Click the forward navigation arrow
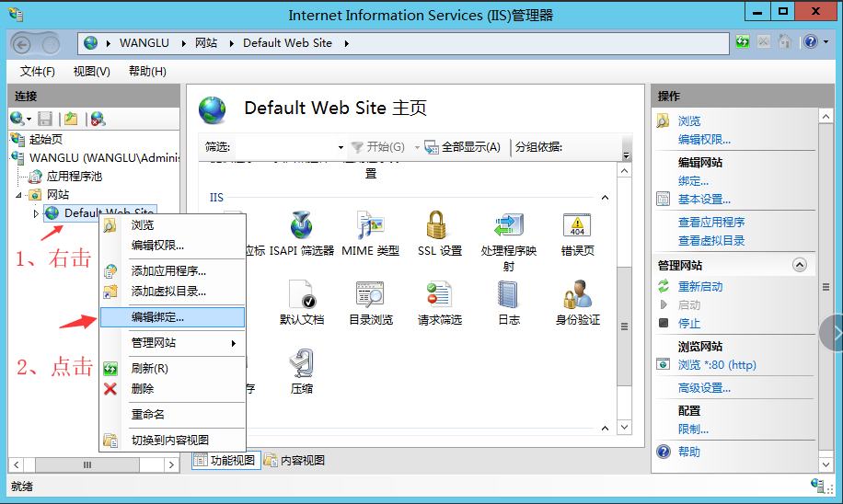Screen dimensions: 843x504 coord(51,44)
